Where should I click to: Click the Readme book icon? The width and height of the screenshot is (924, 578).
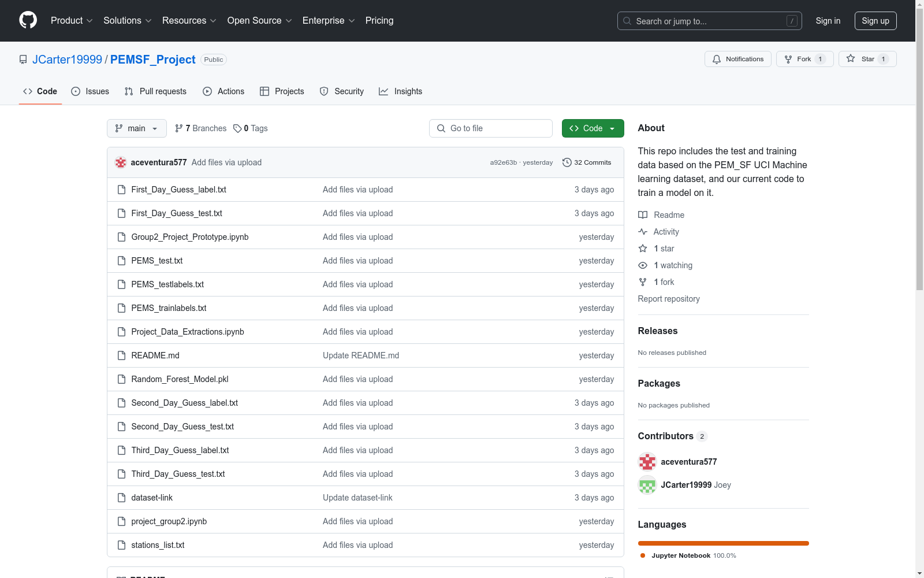point(643,215)
